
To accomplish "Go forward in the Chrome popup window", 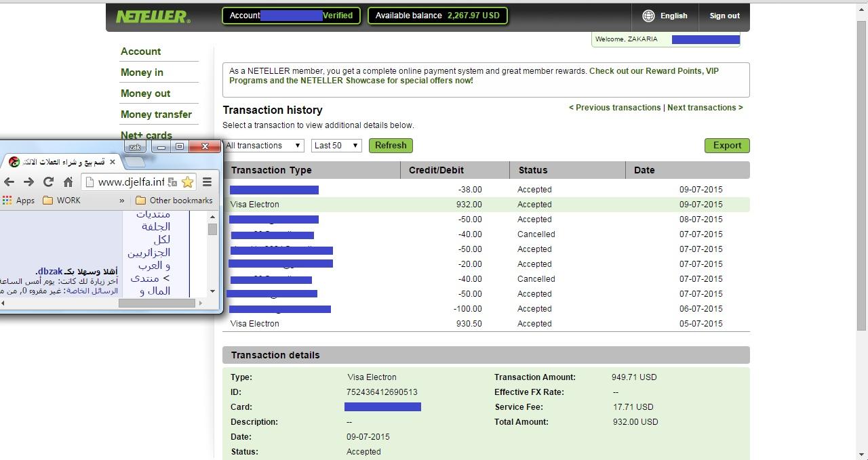I will coord(28,182).
